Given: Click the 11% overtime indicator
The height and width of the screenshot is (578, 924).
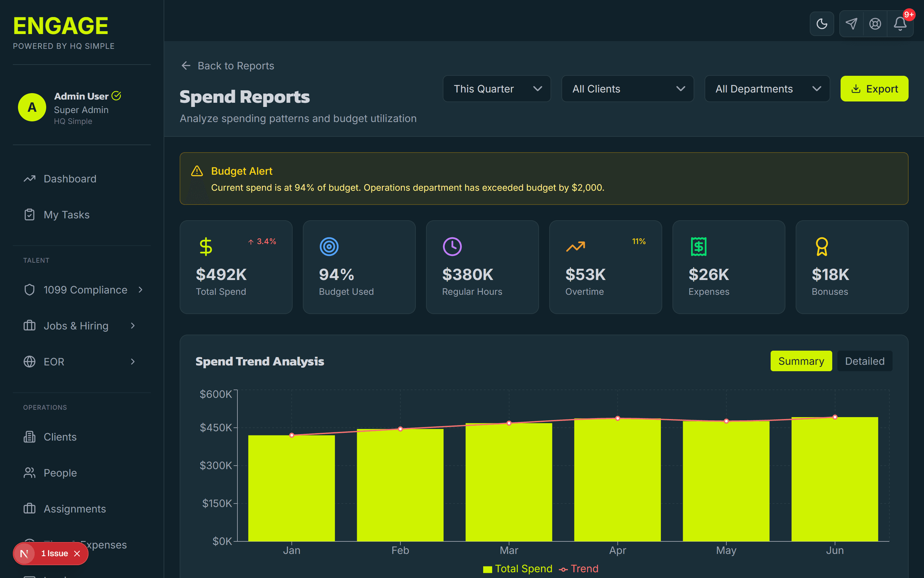Looking at the screenshot, I should [x=639, y=241].
